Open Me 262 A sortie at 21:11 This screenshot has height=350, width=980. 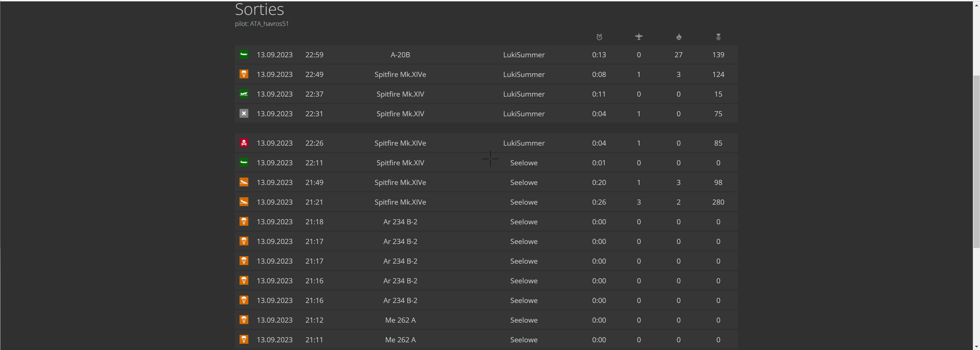click(400, 340)
